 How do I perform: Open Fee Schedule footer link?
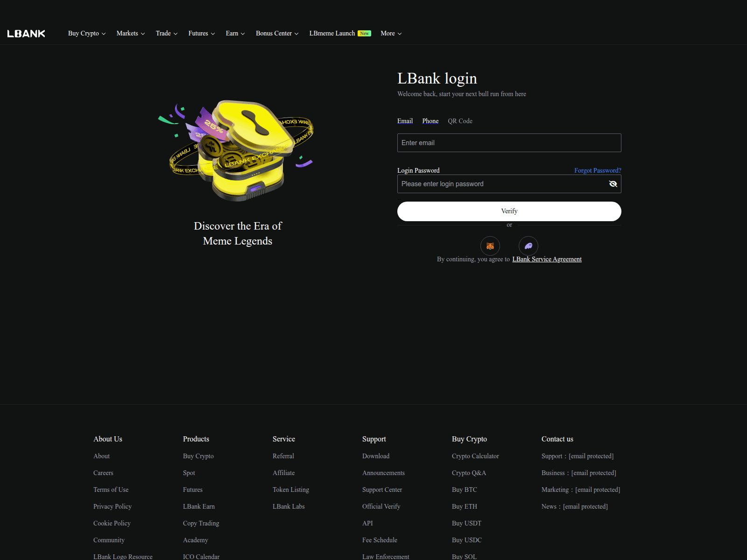380,540
